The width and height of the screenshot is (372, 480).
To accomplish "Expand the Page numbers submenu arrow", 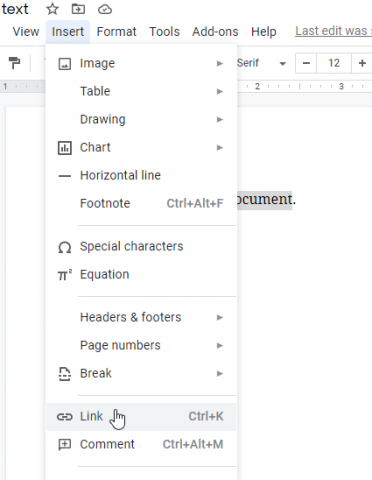I will (x=220, y=345).
